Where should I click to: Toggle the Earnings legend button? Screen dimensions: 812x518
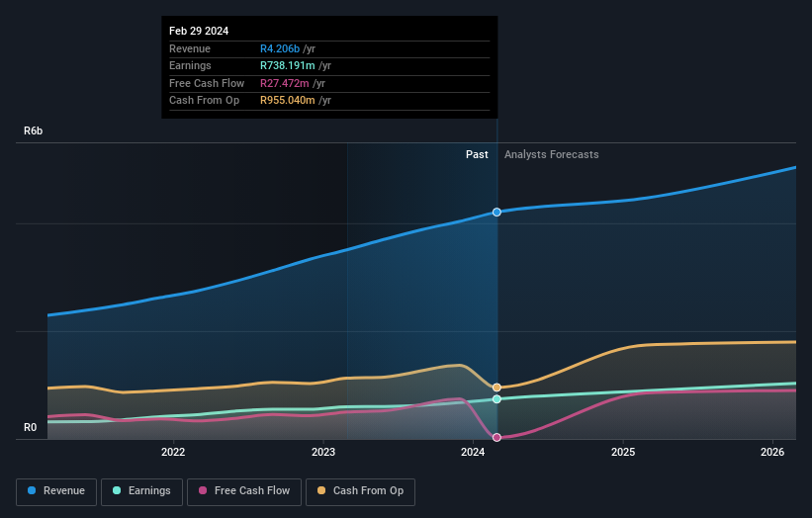point(141,491)
